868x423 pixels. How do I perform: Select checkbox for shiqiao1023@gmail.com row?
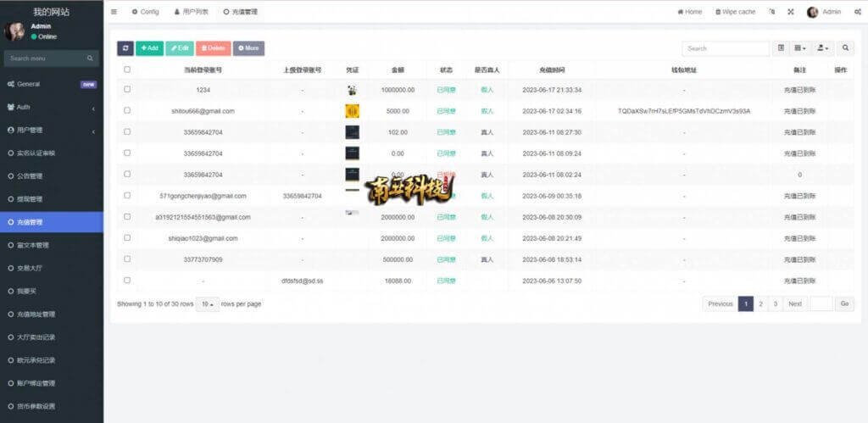127,238
